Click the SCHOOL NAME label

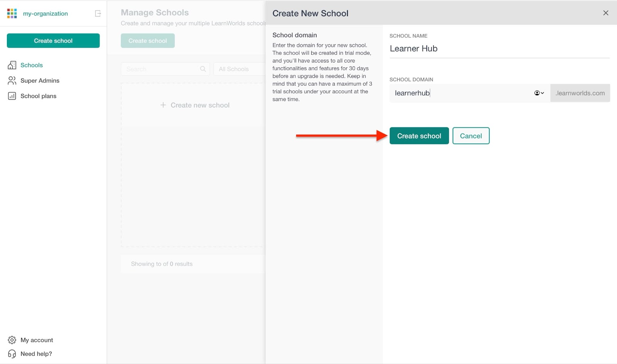point(408,36)
